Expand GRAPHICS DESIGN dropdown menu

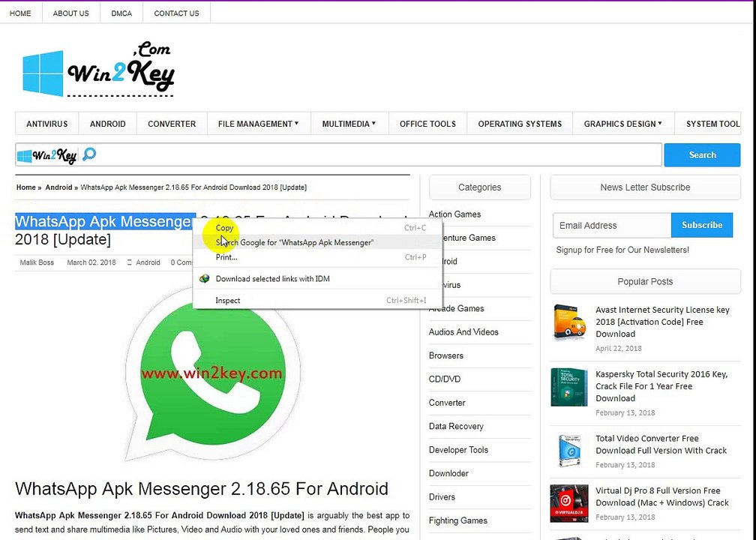click(623, 124)
